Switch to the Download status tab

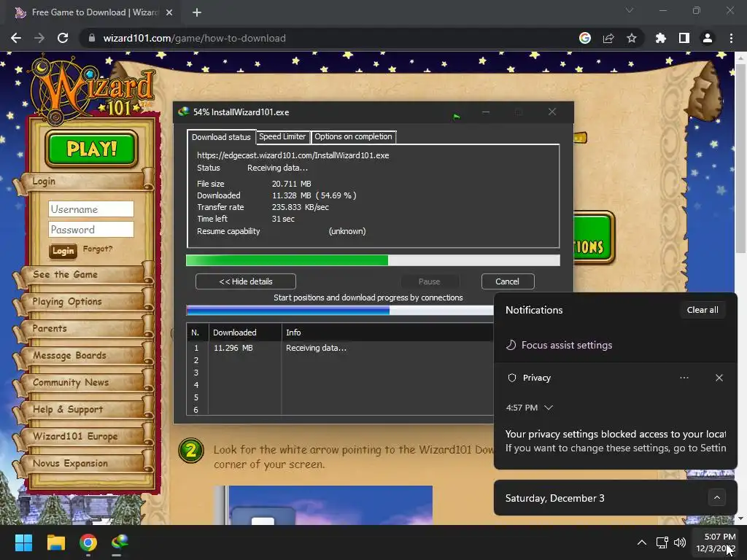click(221, 137)
